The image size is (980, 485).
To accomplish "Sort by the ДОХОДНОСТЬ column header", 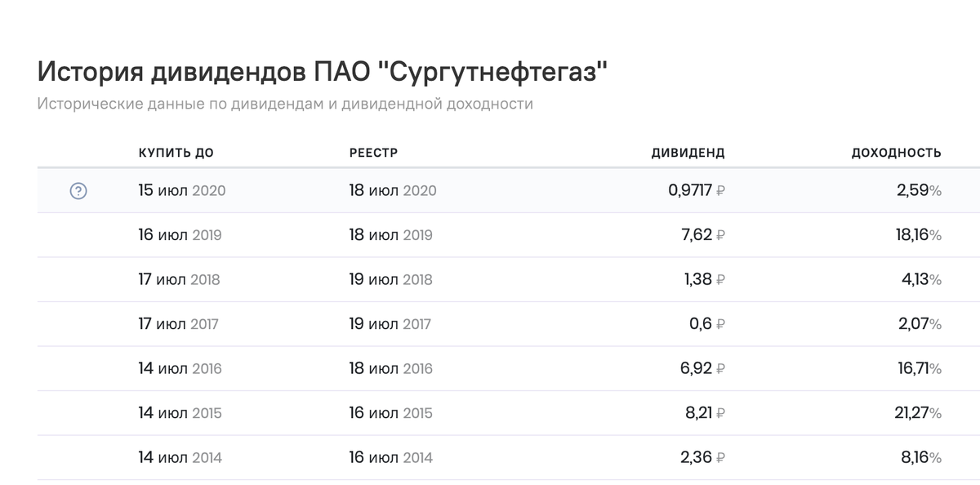I will (897, 151).
